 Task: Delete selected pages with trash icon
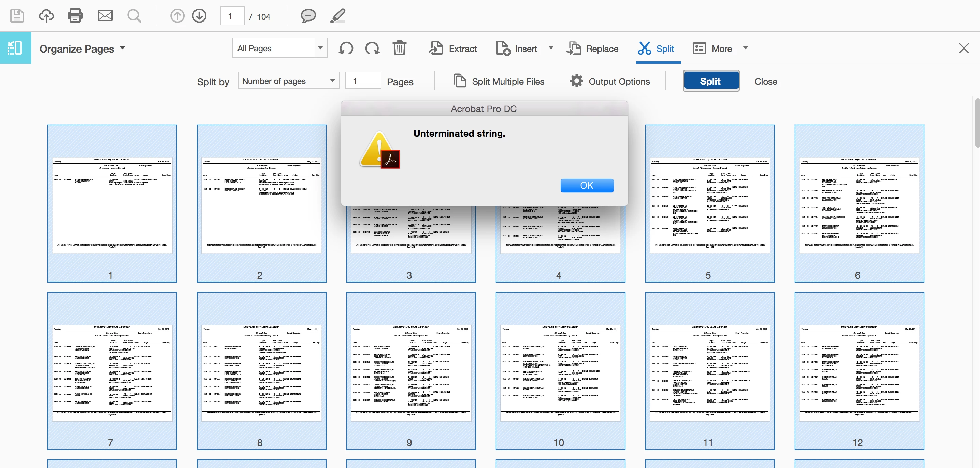tap(399, 49)
